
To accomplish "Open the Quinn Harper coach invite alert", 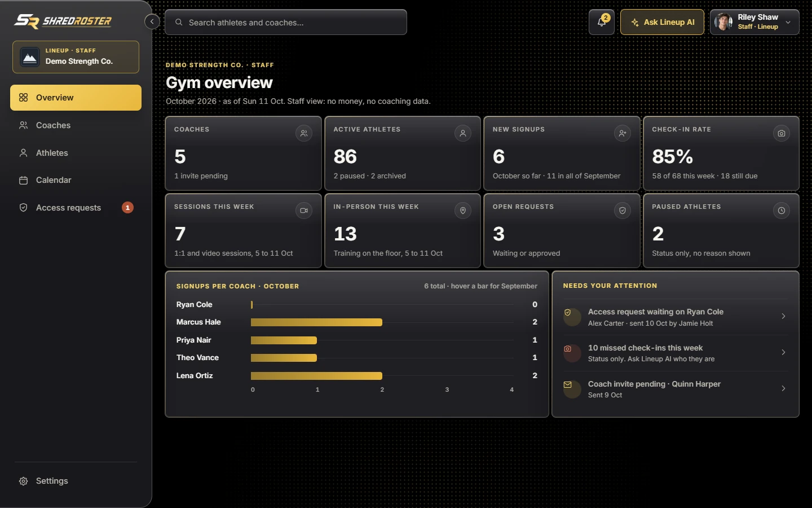I will click(676, 389).
